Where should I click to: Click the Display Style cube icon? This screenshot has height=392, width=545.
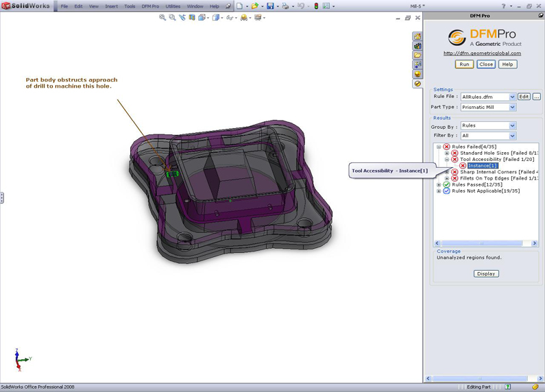click(216, 17)
